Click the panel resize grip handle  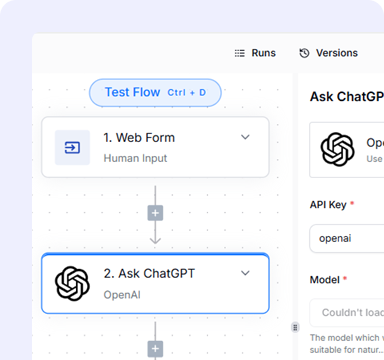pos(295,327)
